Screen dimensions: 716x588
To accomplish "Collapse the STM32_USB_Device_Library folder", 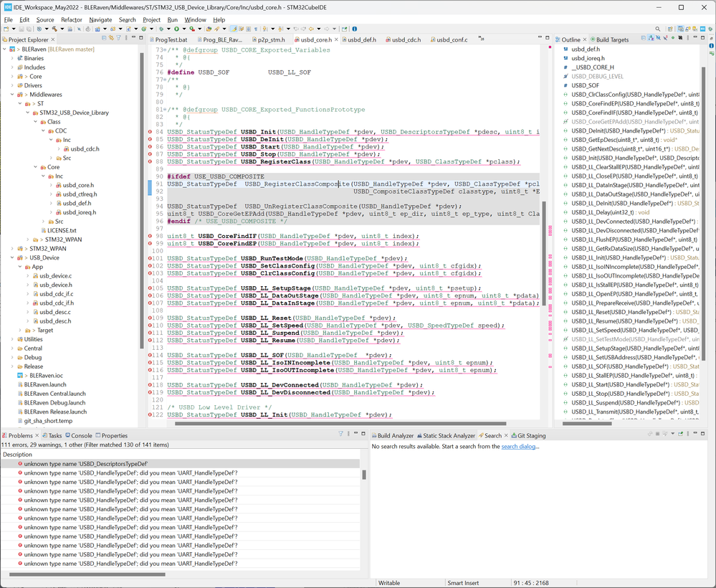I will pos(27,113).
